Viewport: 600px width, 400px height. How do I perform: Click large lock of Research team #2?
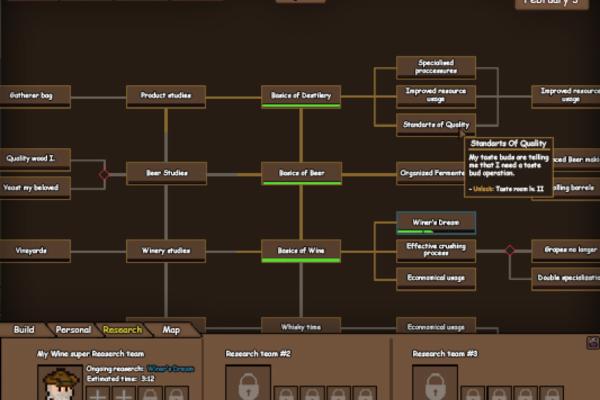pos(248,383)
